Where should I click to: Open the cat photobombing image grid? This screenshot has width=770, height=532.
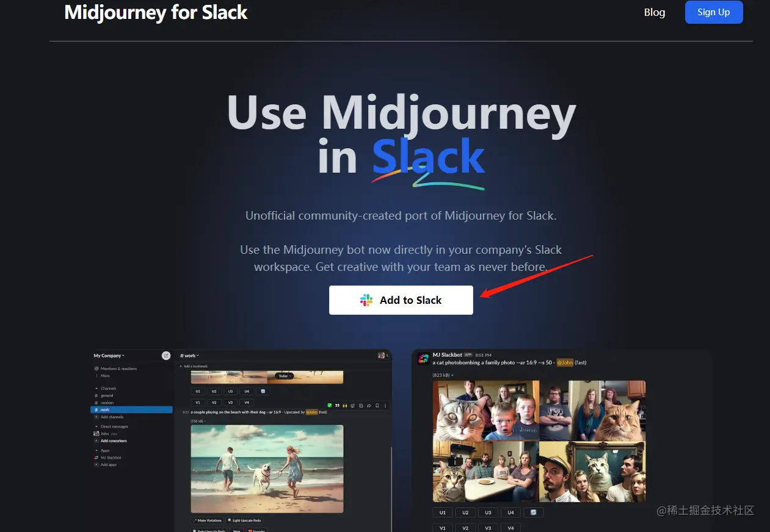pyautogui.click(x=539, y=441)
